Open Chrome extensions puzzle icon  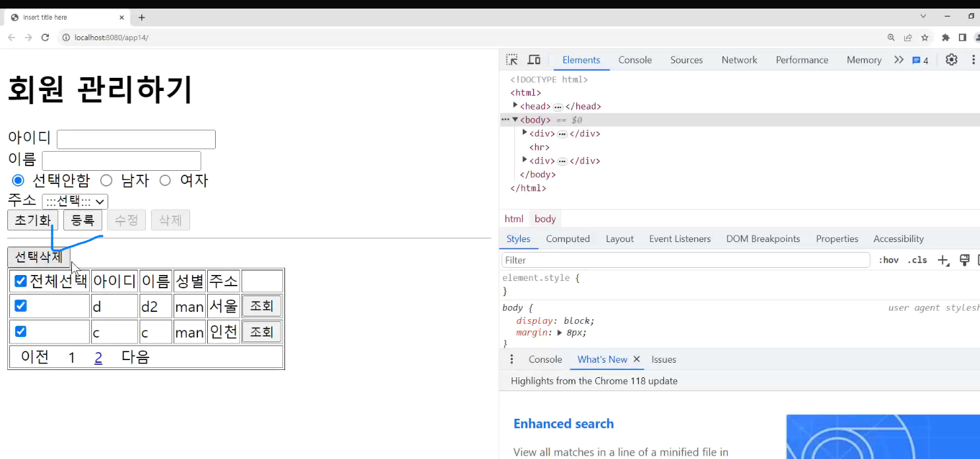(946, 38)
